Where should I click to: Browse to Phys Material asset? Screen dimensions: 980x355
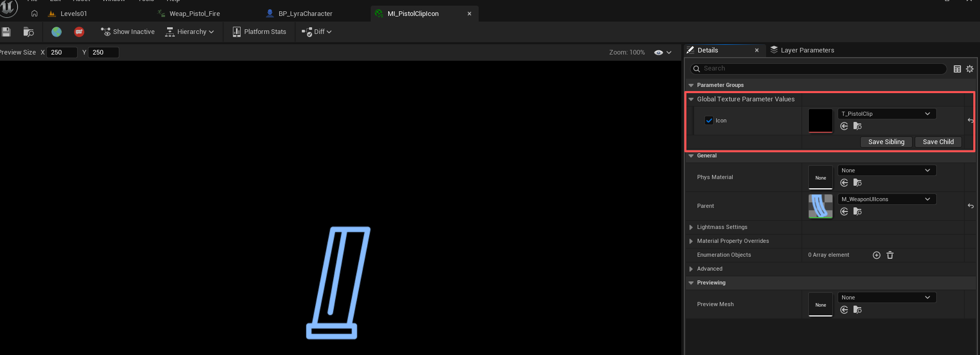coord(858,183)
